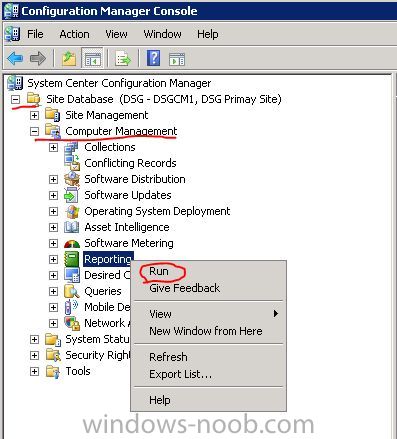Toggle Show/Hide Action Pane toolbar icon
Viewport: 397px width, 439px height.
tap(177, 59)
